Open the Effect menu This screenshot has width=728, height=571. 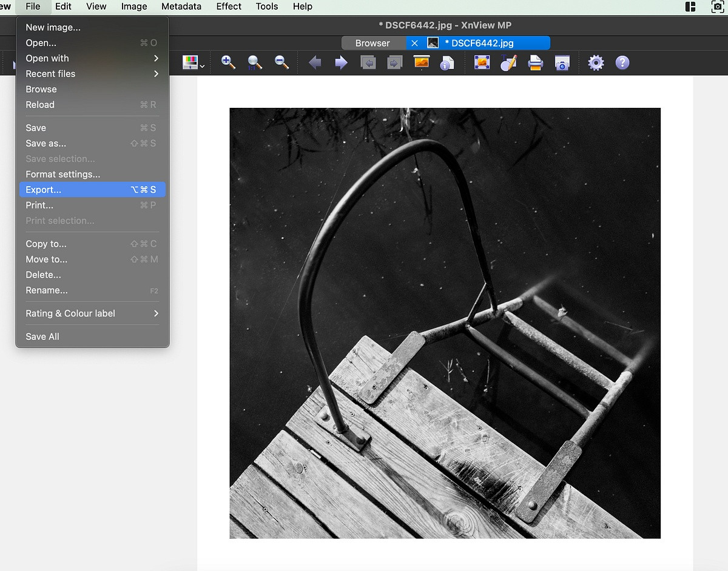pyautogui.click(x=229, y=7)
